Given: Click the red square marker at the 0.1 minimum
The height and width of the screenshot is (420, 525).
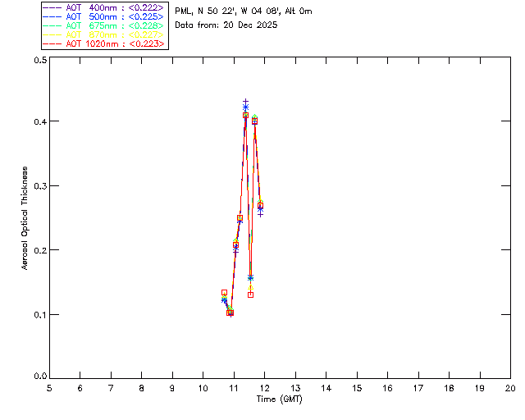Looking at the screenshot, I should 230,313.
